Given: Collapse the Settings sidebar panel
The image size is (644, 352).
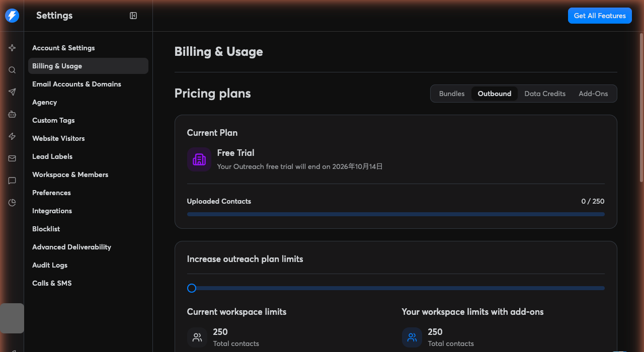Looking at the screenshot, I should [133, 16].
